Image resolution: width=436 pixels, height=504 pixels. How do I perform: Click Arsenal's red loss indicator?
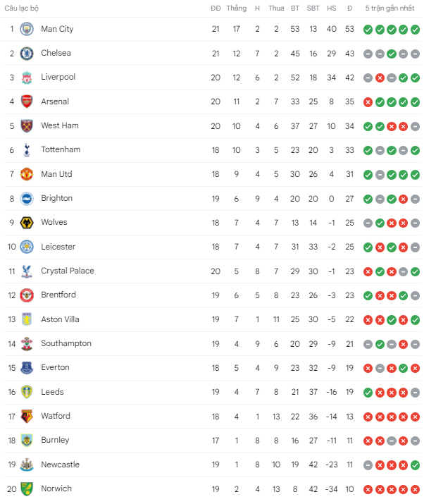tap(368, 102)
